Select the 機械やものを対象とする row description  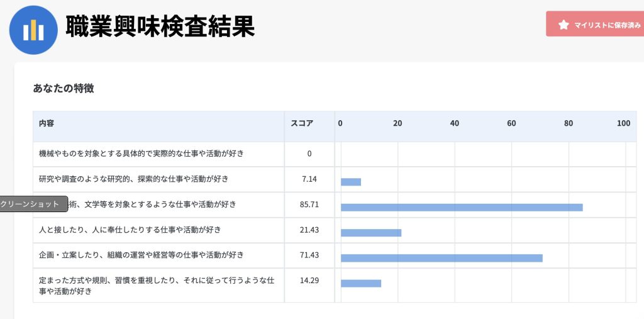(x=141, y=154)
